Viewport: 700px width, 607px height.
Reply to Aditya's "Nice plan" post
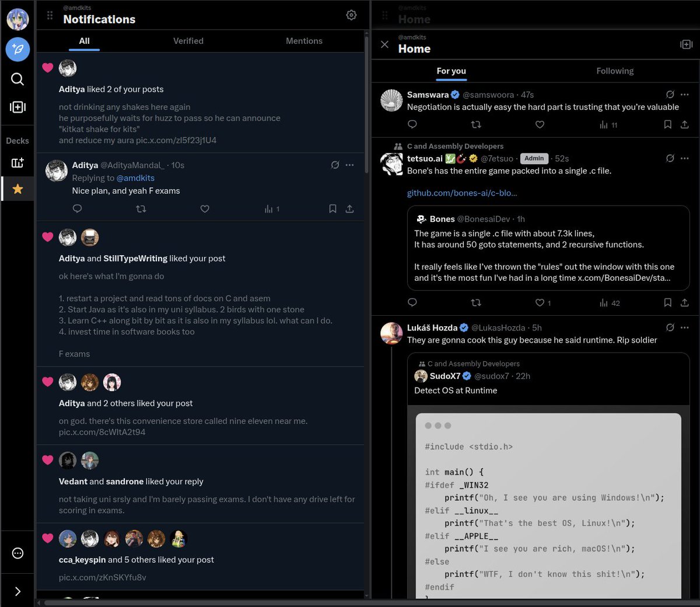(77, 208)
